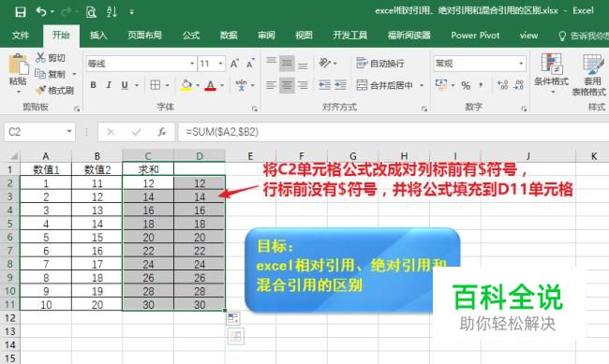Decrease indent icon

click(324, 85)
